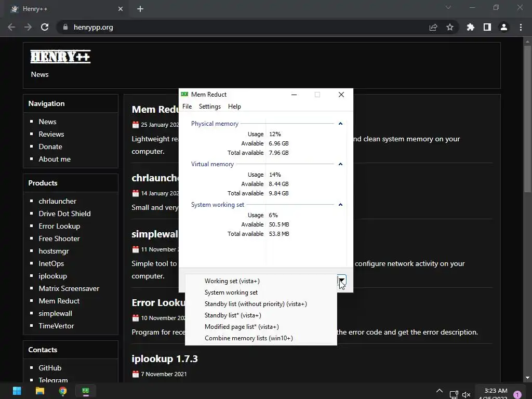Toggle Combine memory lists (win10+) option
Screen dimensions: 532x399
(x=261, y=338)
